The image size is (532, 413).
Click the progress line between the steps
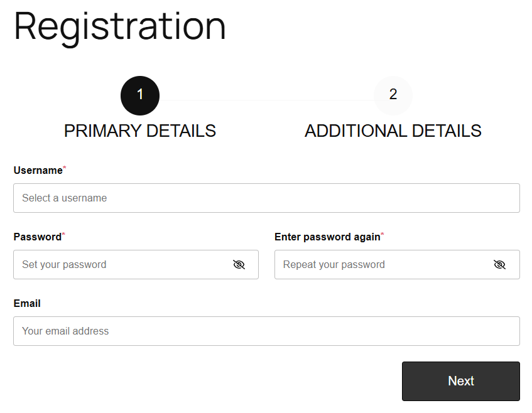(x=266, y=99)
